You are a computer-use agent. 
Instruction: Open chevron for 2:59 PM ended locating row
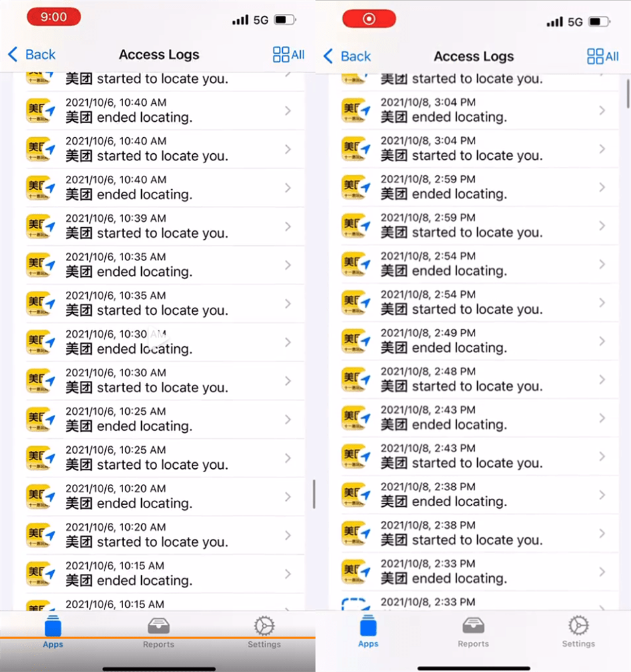click(602, 187)
